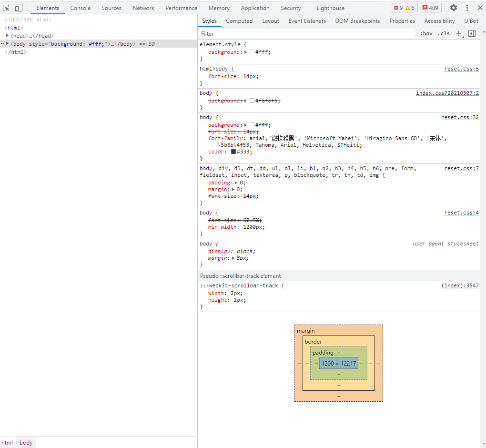The width and height of the screenshot is (486, 448).
Task: Open the Lighthouse tab
Action: [x=330, y=8]
